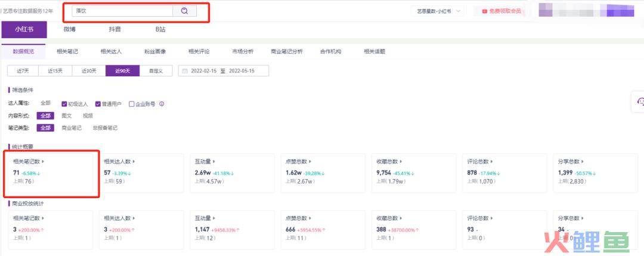The width and height of the screenshot is (644, 256).
Task: Select 全部 for 笔记类型
Action: click(x=45, y=128)
